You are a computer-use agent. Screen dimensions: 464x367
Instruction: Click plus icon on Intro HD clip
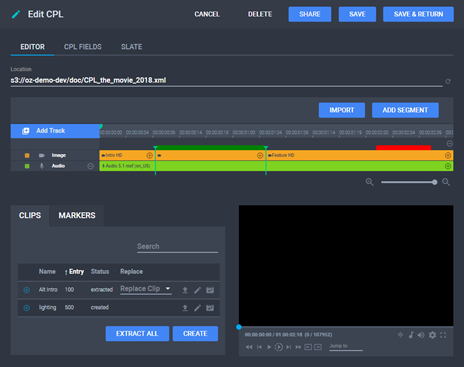(149, 155)
